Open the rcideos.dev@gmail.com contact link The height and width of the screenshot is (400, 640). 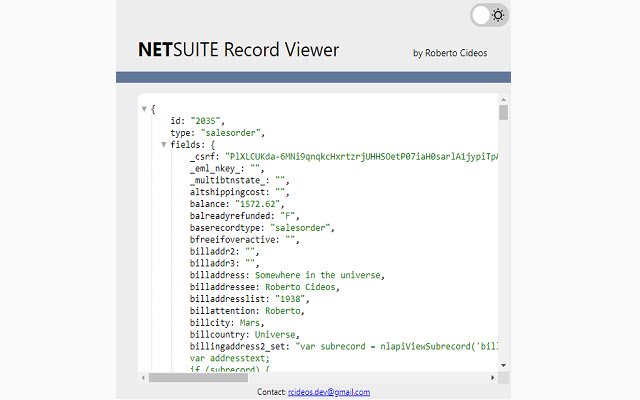[x=329, y=392]
